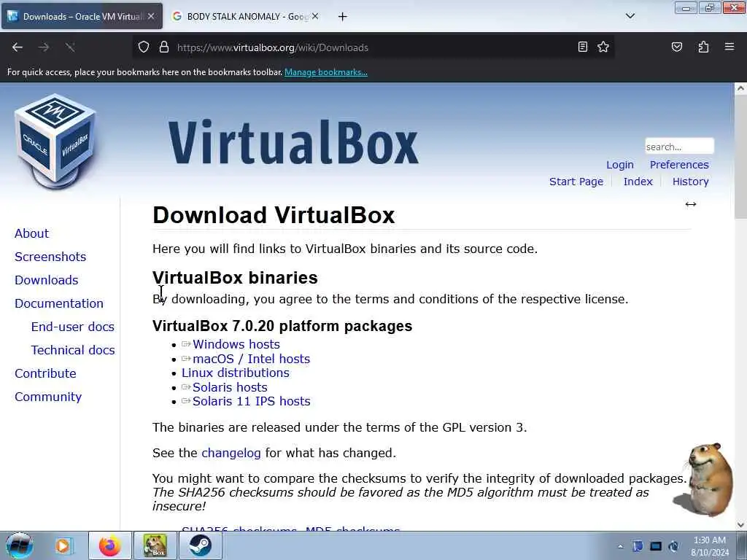Viewport: 747px width, 560px height.
Task: Open Manage bookmarks link
Action: (x=326, y=72)
